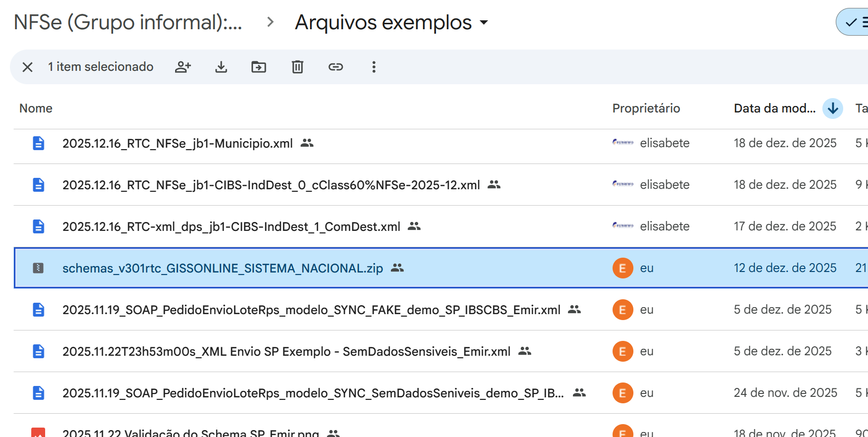The image size is (868, 437).
Task: Click the zip file icon for schemas_v301rtc
Action: click(x=38, y=268)
